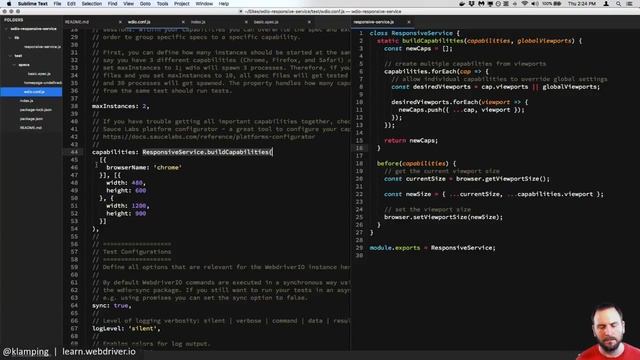Click the height 600 value
The width and height of the screenshot is (640, 360).
140,191
